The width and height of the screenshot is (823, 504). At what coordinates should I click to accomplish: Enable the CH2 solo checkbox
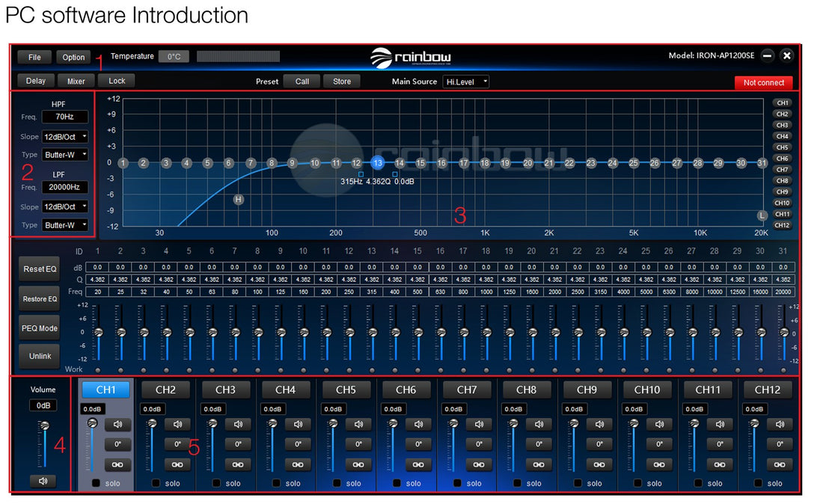[x=156, y=483]
